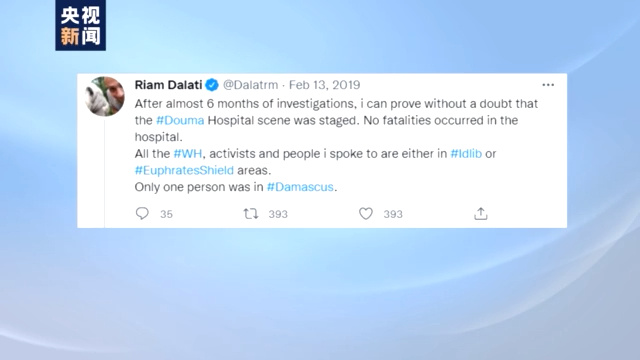This screenshot has height=360, width=640.
Task: Click the reply speech bubble icon
Action: click(142, 213)
